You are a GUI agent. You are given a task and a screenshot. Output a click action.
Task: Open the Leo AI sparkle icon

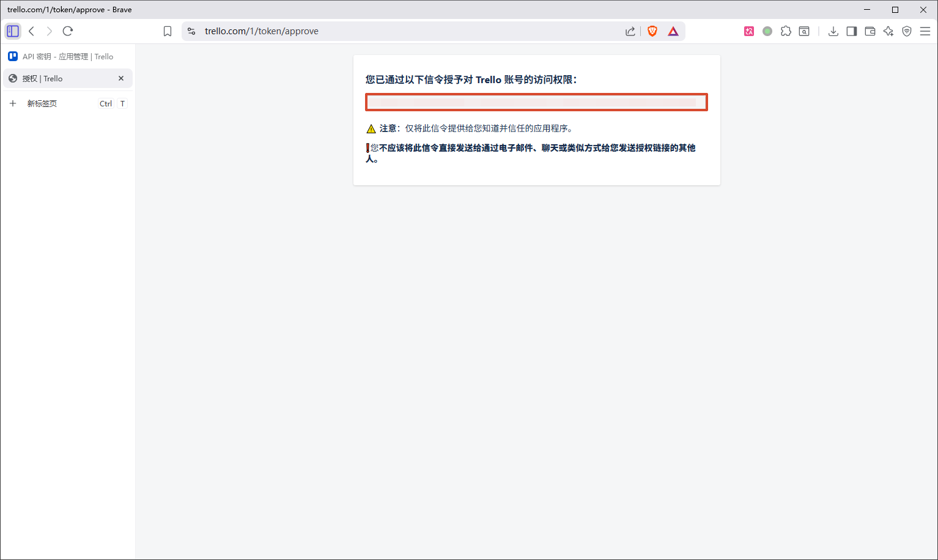click(x=888, y=31)
